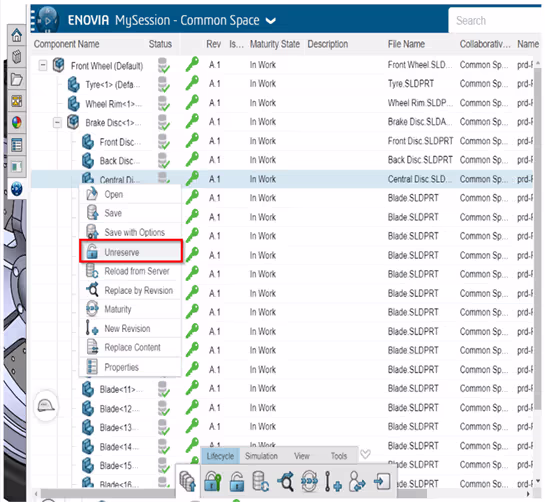Click the Maturity icon in bottom toolbar
The height and width of the screenshot is (502, 545).
[x=309, y=481]
